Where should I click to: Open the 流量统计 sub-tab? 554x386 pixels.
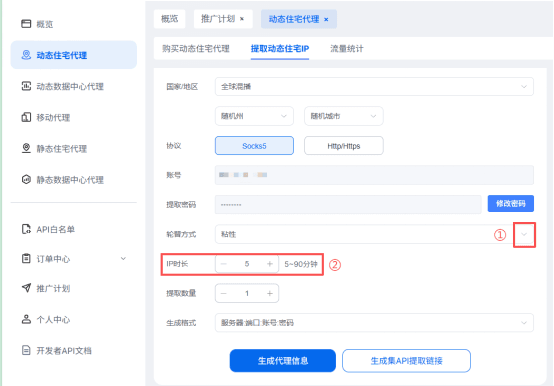347,48
